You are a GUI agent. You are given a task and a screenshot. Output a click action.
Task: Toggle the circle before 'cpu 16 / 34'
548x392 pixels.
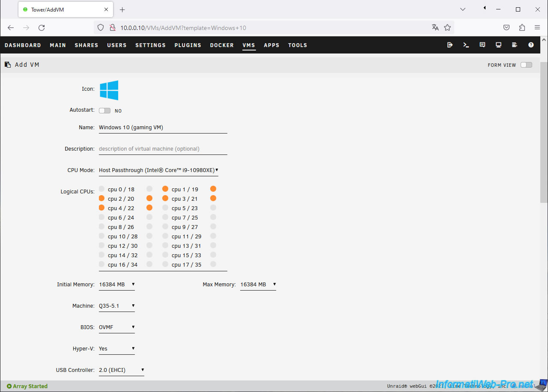[101, 264]
